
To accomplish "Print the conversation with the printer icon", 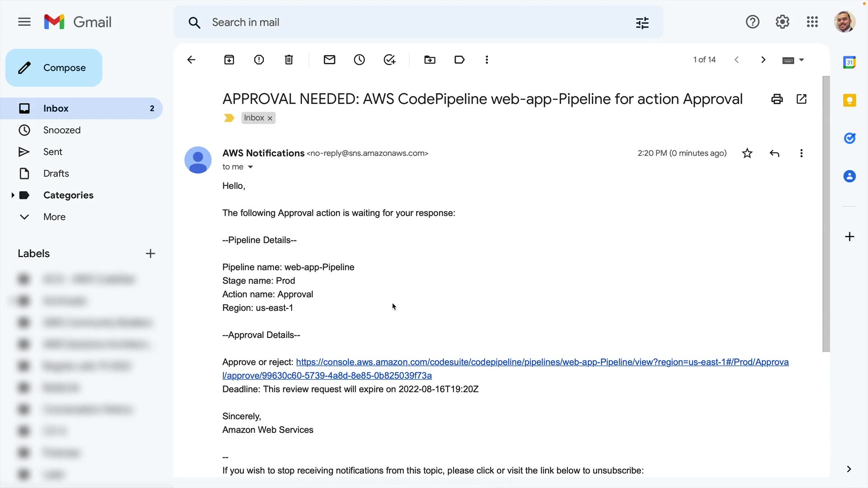I will 777,99.
